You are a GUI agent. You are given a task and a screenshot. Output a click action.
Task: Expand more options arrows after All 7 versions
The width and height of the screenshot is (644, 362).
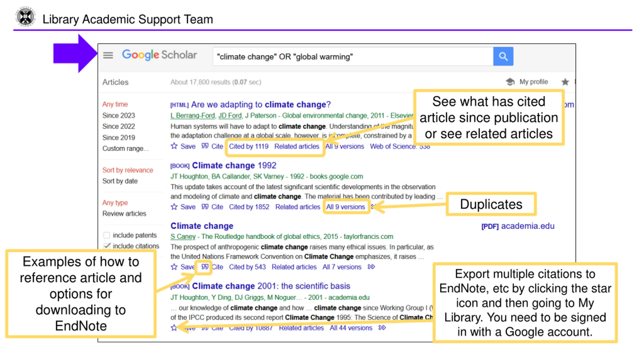371,266
